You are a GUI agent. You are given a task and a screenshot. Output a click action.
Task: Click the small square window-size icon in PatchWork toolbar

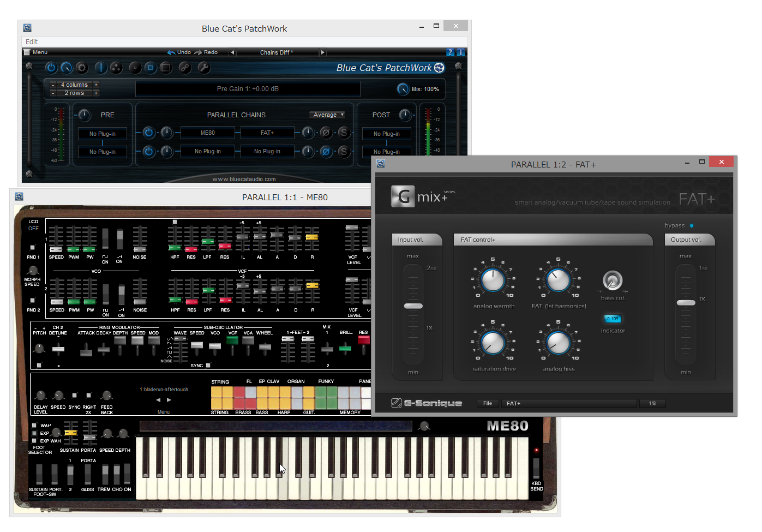pyautogui.click(x=135, y=68)
